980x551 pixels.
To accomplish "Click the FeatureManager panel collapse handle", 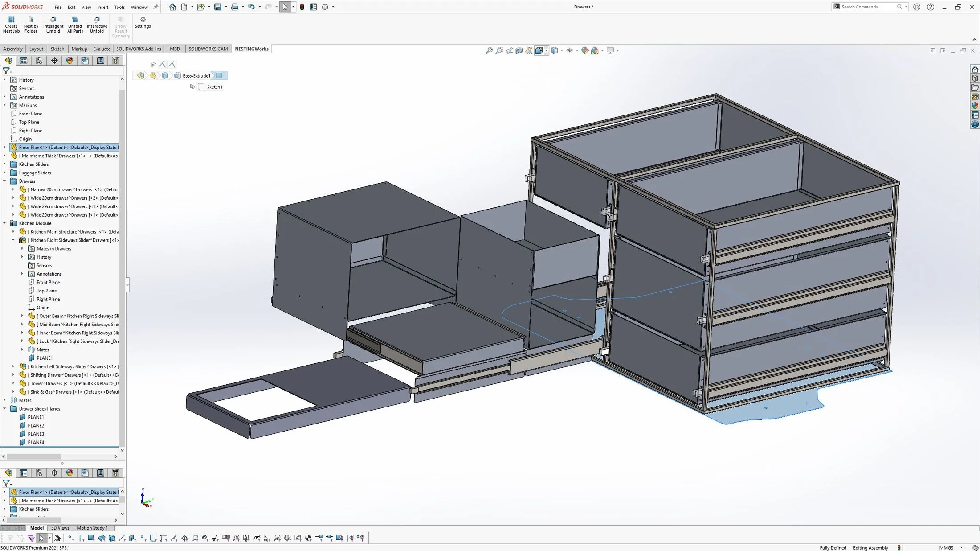I will 127,284.
